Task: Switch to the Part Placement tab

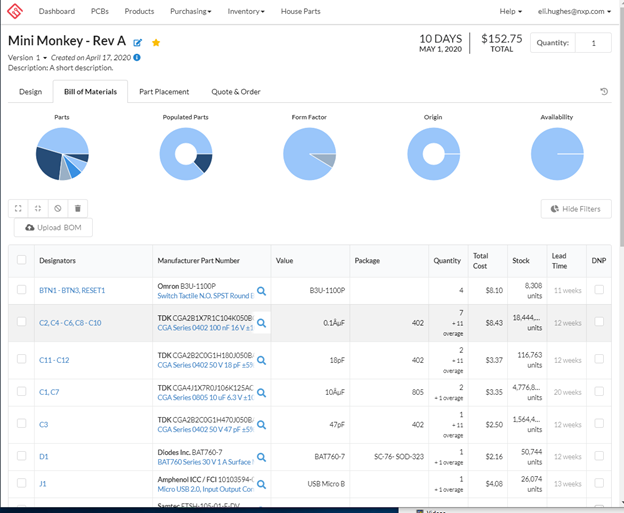Action: (164, 92)
